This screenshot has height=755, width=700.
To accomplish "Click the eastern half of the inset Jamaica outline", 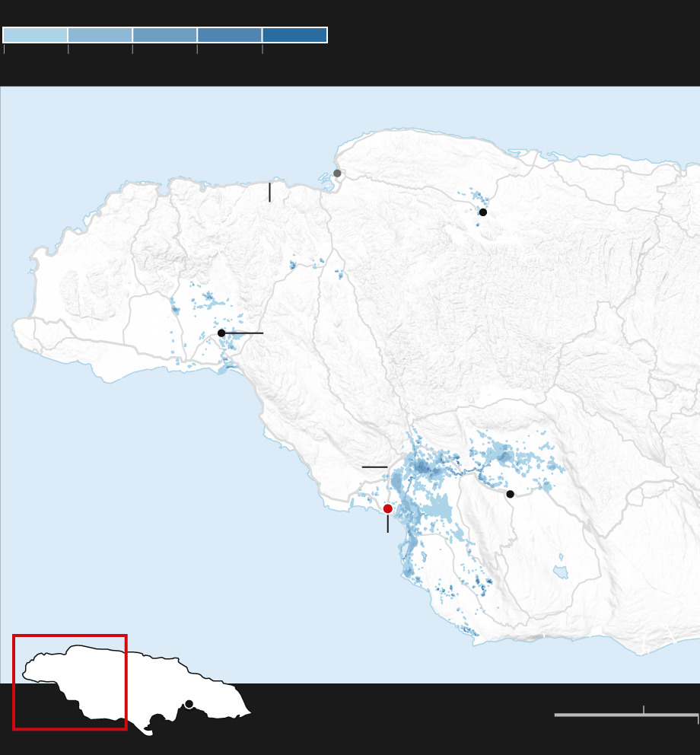I will (205, 689).
